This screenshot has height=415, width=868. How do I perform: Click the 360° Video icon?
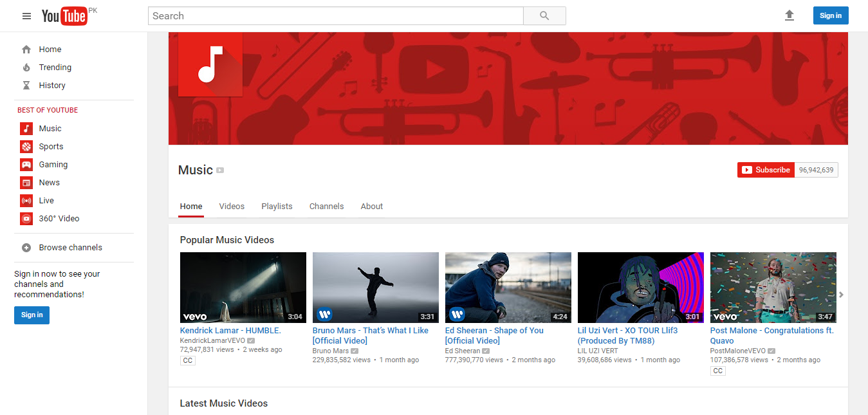(x=26, y=219)
